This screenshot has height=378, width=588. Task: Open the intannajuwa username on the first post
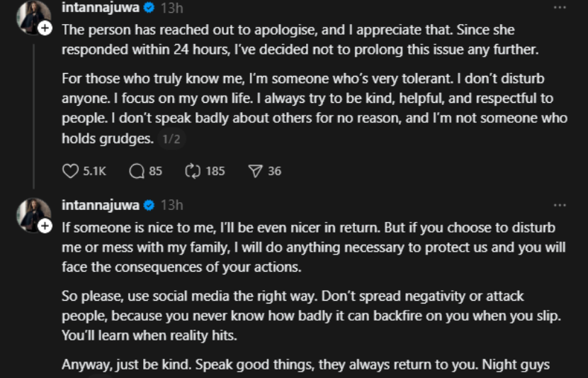pyautogui.click(x=101, y=9)
